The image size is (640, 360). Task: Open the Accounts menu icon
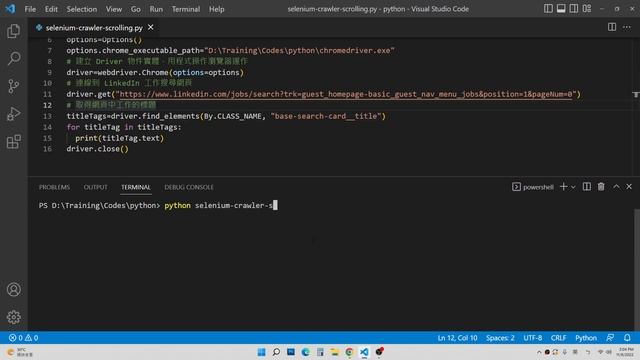(13, 289)
